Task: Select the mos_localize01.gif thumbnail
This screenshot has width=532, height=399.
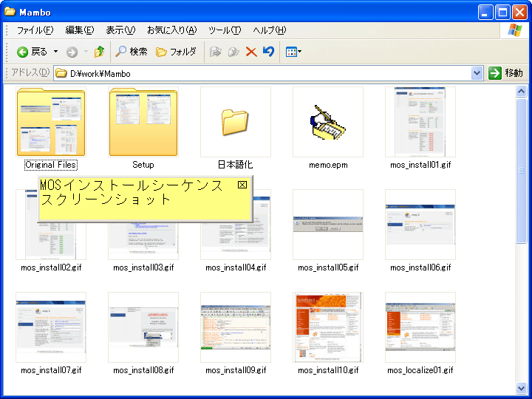Action: tap(420, 327)
